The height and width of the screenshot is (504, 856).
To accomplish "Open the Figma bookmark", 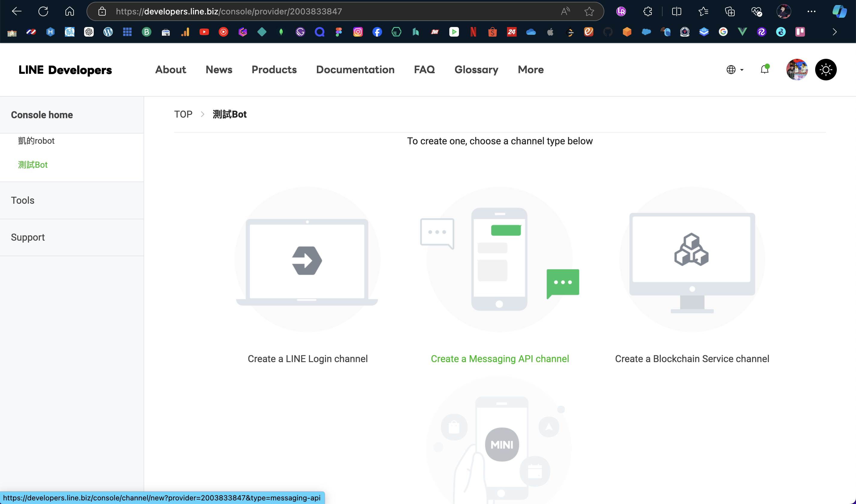I will [x=338, y=32].
